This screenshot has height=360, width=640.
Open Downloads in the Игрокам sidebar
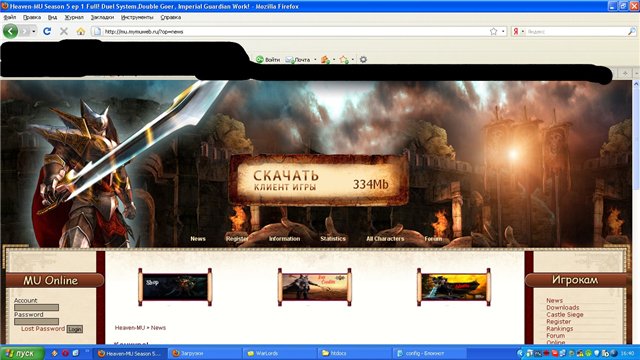(x=562, y=307)
